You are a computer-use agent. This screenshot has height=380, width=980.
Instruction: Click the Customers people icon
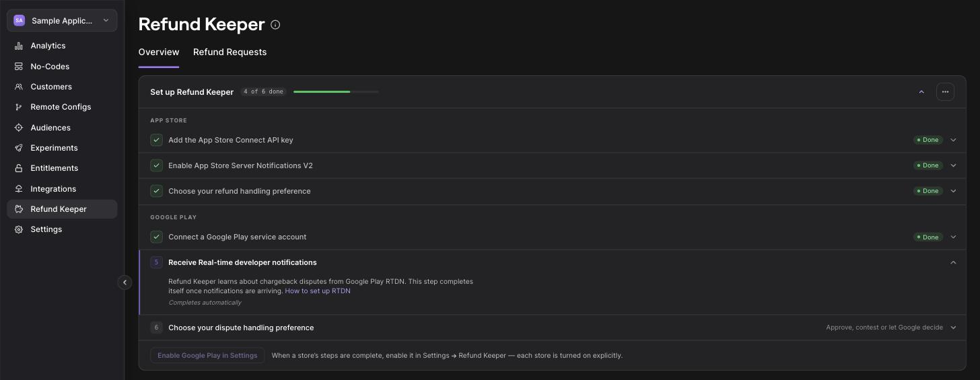tap(19, 87)
